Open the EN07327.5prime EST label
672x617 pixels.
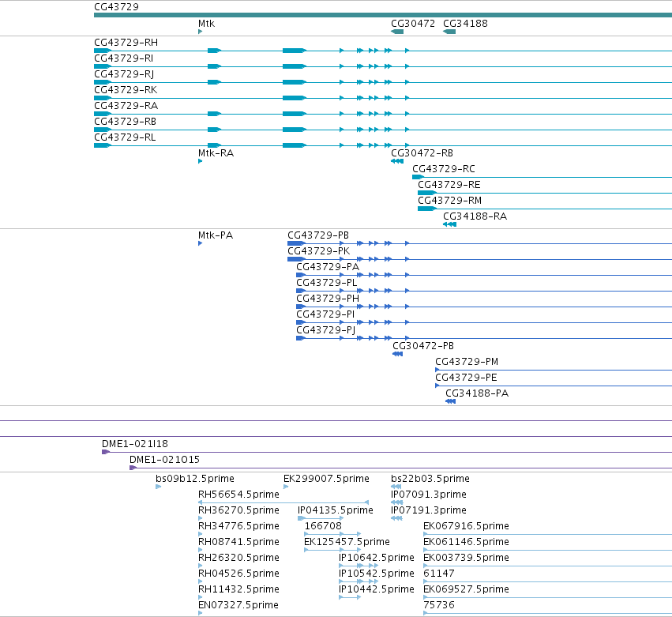click(x=238, y=606)
